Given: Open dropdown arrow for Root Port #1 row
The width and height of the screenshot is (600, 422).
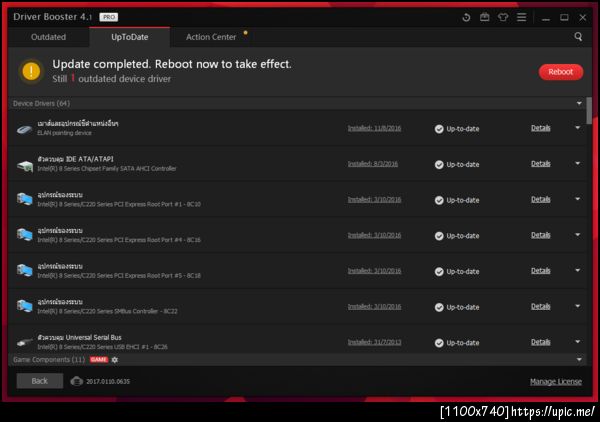Looking at the screenshot, I should (577, 199).
